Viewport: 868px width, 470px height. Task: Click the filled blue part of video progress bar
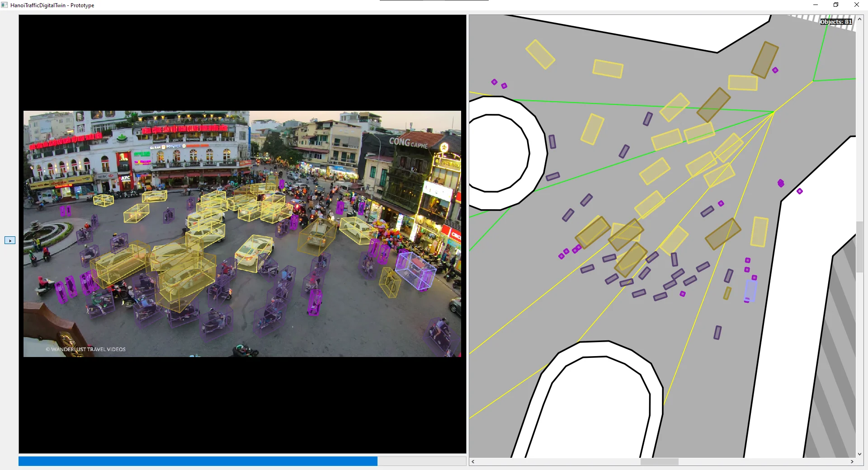(x=198, y=461)
